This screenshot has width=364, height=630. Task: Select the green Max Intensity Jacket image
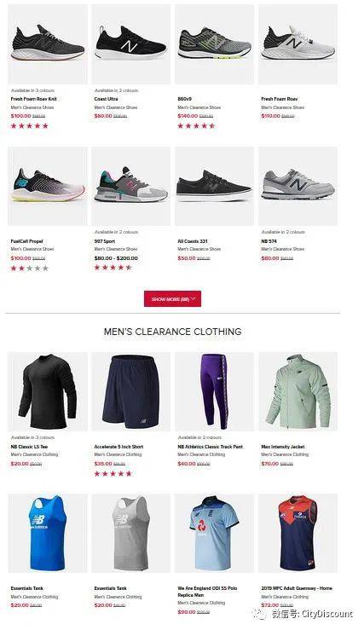pyautogui.click(x=298, y=392)
